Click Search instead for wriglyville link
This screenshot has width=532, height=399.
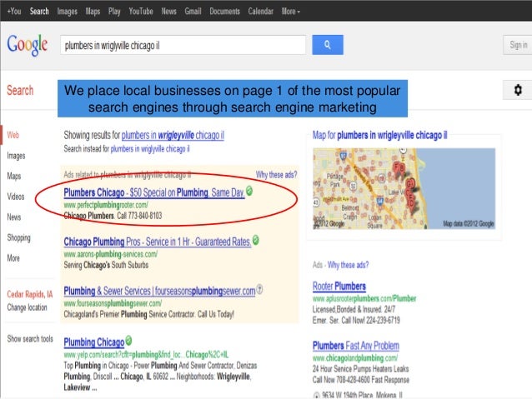150,149
